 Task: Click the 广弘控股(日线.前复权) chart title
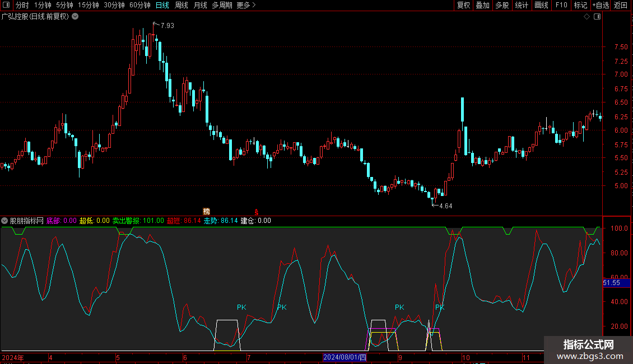point(35,17)
